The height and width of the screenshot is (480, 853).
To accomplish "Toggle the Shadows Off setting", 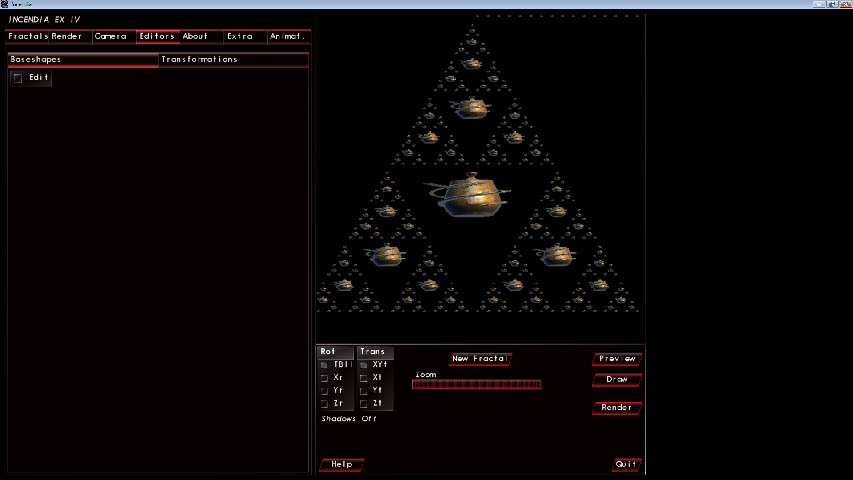I will (349, 419).
